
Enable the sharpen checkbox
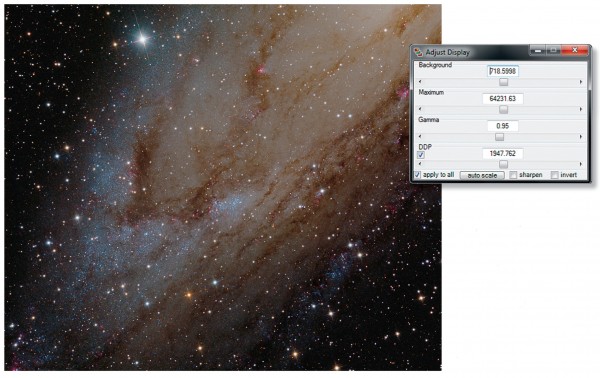[513, 175]
